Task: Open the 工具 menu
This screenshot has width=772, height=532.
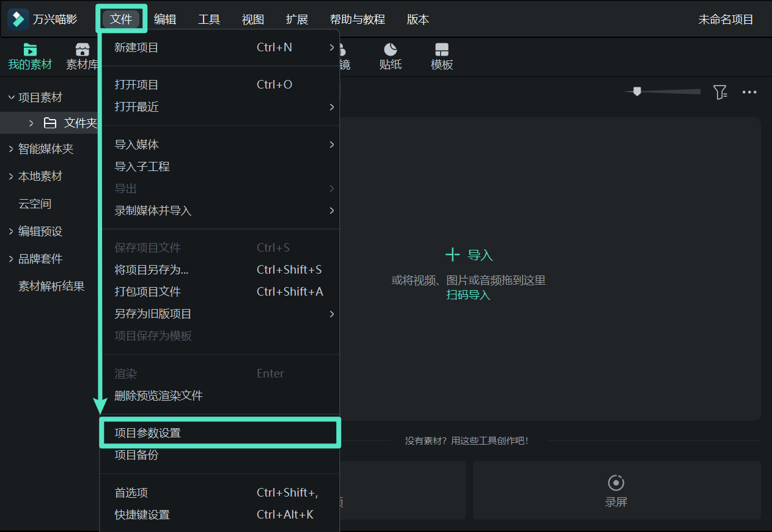Action: click(x=209, y=20)
